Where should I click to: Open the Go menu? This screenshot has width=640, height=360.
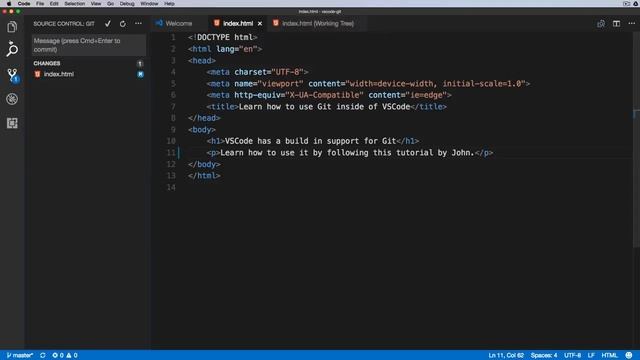point(111,3)
